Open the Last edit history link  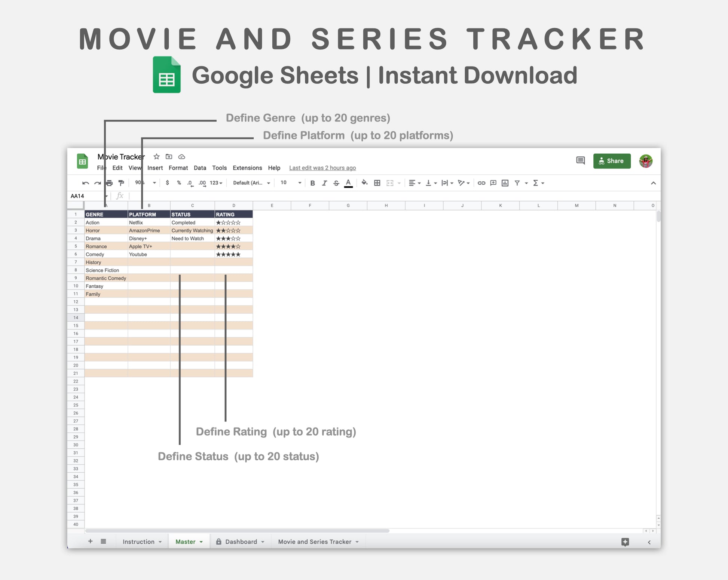[322, 168]
